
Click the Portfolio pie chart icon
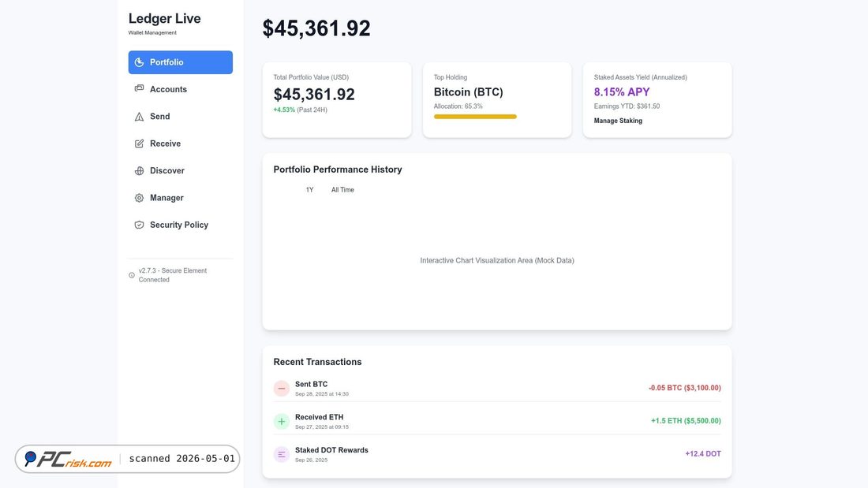[x=139, y=62]
